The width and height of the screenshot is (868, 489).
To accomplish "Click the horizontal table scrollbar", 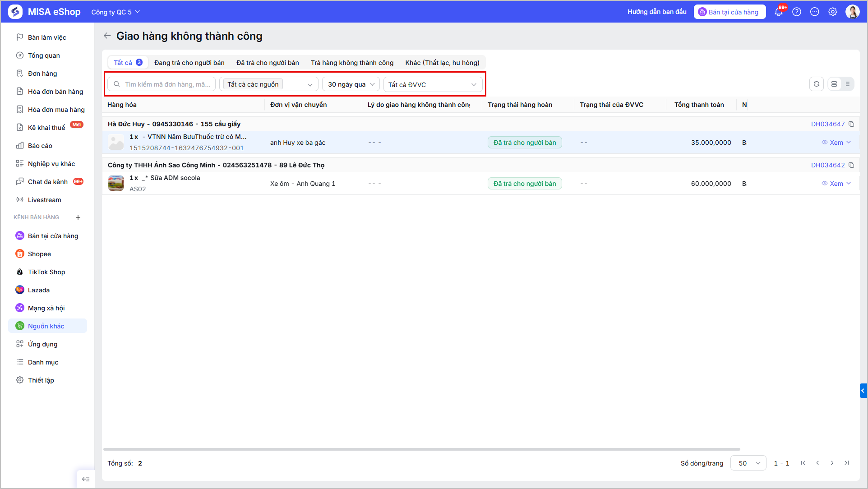I will (421, 449).
